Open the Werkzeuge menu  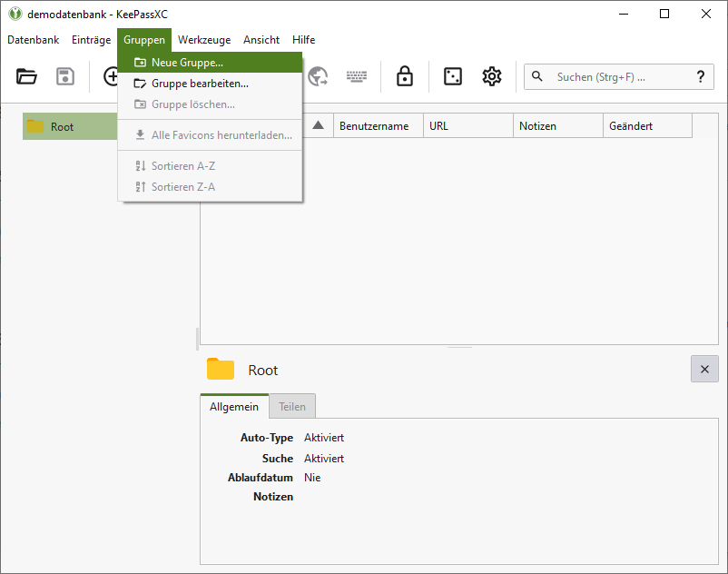click(204, 40)
